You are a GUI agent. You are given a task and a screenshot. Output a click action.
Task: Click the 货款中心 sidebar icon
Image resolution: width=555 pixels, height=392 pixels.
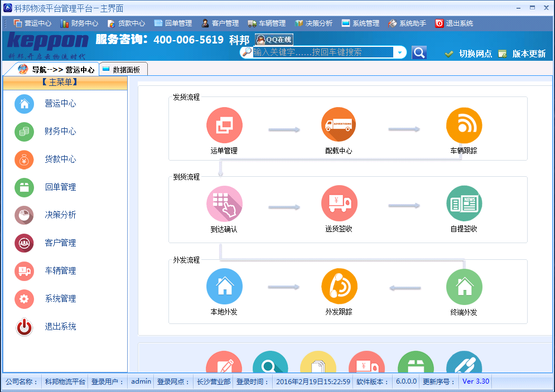(x=23, y=159)
